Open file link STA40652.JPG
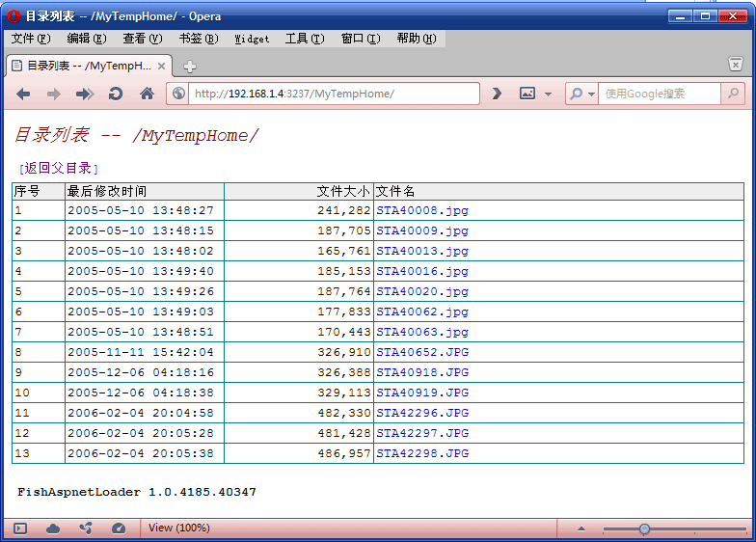 pyautogui.click(x=422, y=352)
